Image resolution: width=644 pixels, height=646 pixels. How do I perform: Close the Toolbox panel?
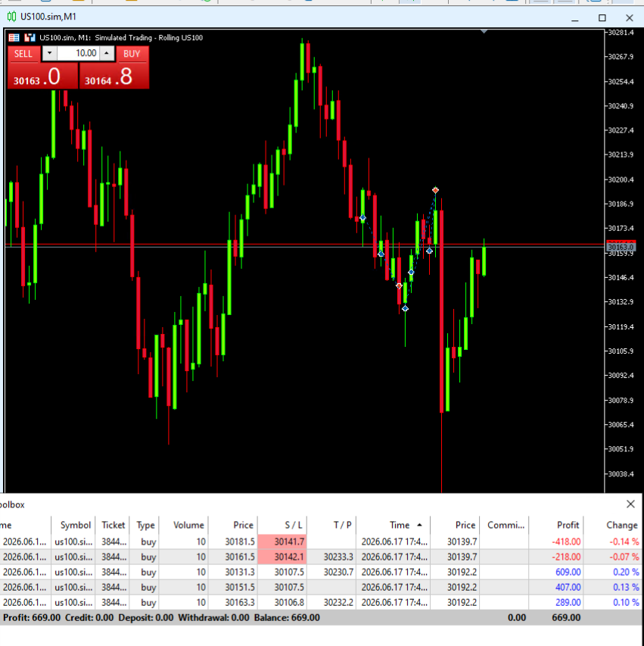630,504
